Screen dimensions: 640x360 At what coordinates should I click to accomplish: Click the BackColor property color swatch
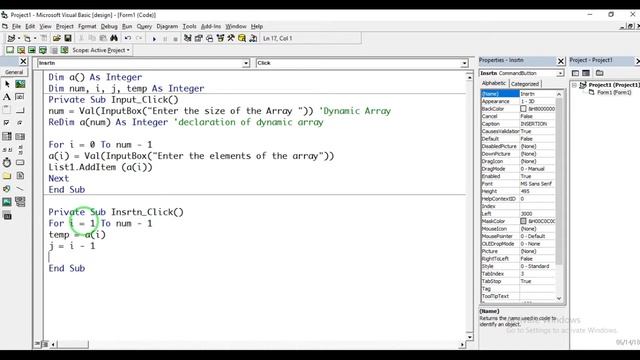pos(523,109)
